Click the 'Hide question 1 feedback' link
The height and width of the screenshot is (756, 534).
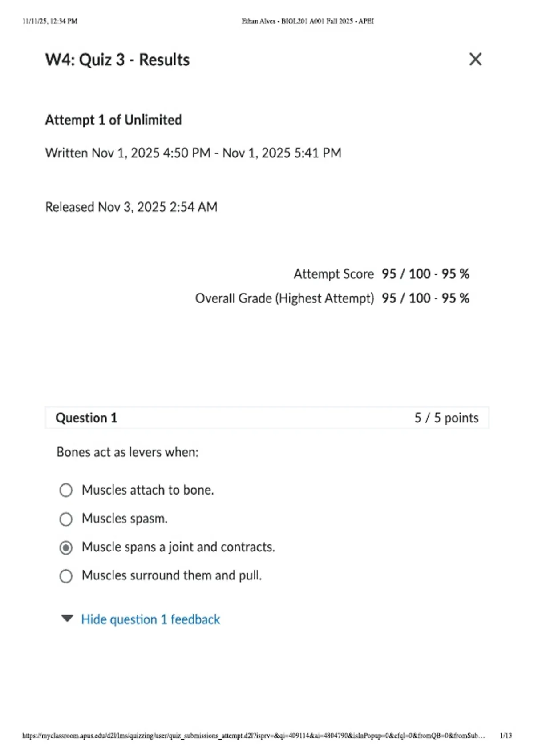(x=150, y=619)
